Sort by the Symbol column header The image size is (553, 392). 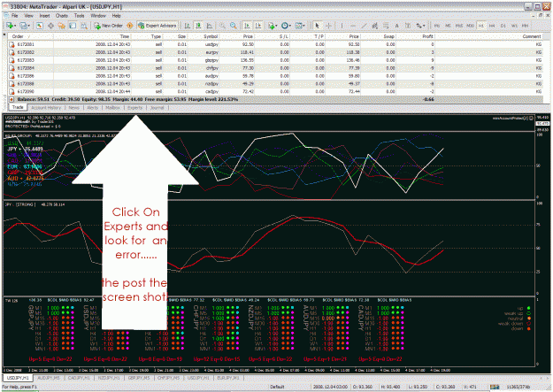(204, 36)
